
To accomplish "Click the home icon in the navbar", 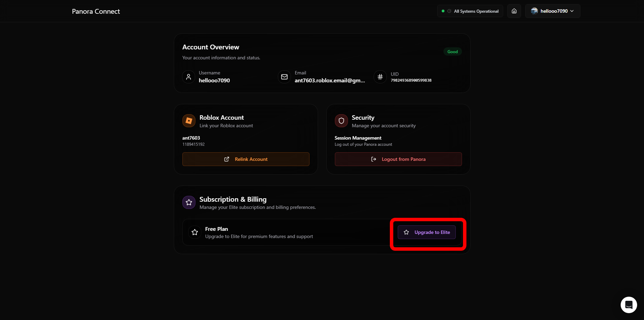I will point(514,11).
